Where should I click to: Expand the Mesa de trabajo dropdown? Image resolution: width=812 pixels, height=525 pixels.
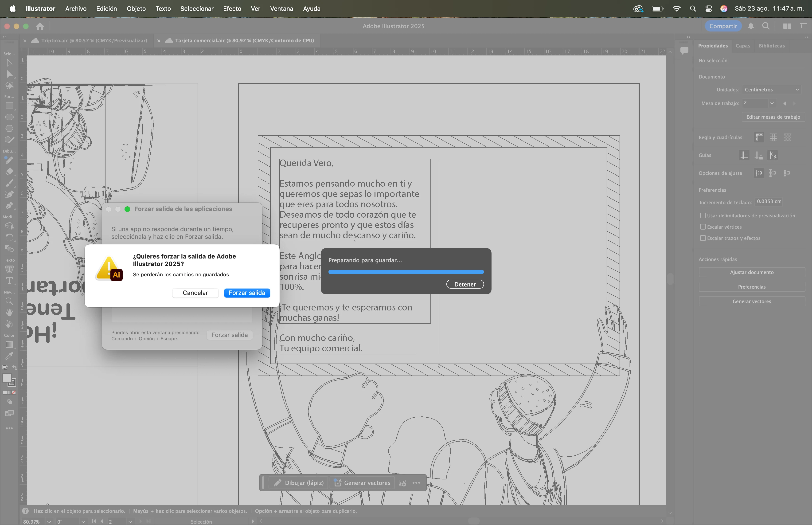coord(772,103)
